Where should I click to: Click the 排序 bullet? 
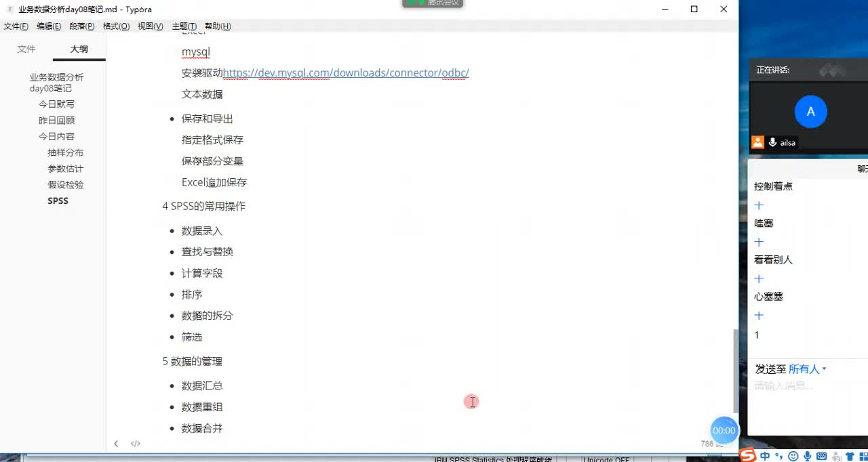[192, 295]
